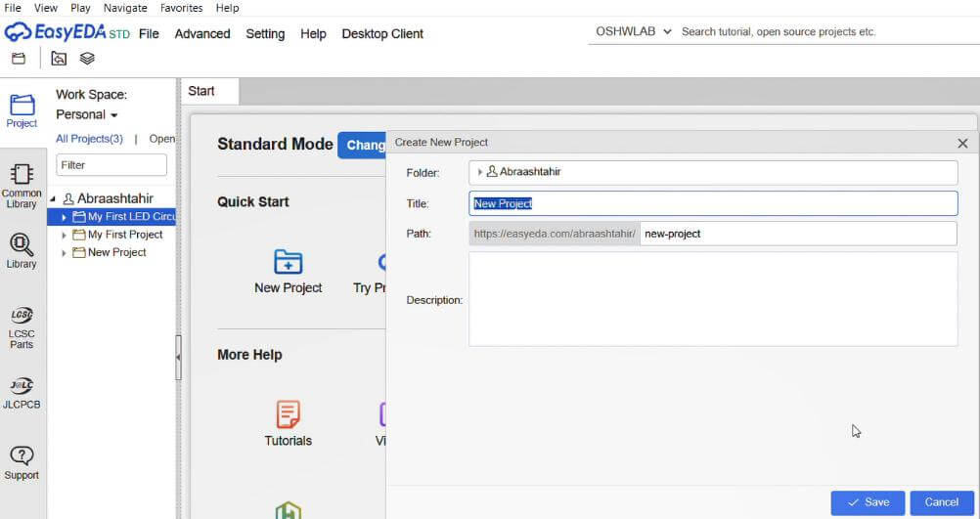980x519 pixels.
Task: Click the More Help heading
Action: click(249, 355)
